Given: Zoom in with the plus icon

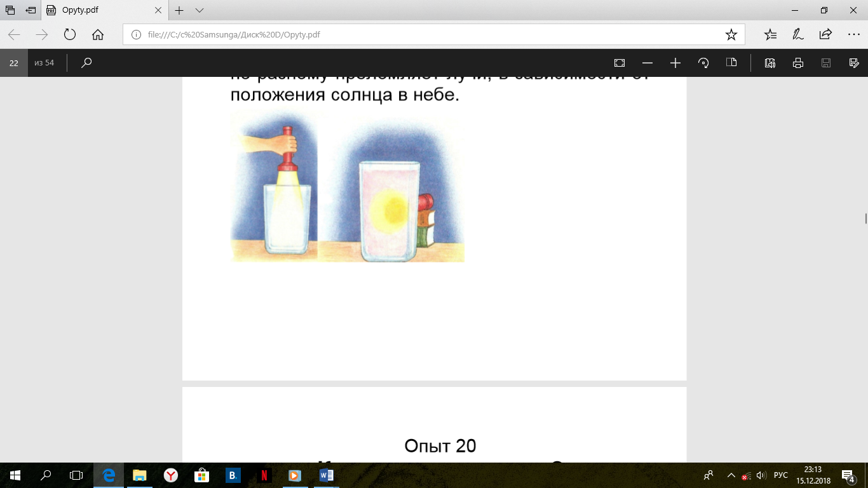Looking at the screenshot, I should pos(675,63).
